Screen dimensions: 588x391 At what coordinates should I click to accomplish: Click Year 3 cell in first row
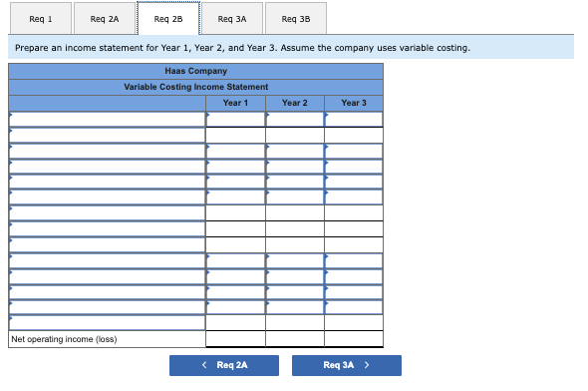click(x=354, y=120)
